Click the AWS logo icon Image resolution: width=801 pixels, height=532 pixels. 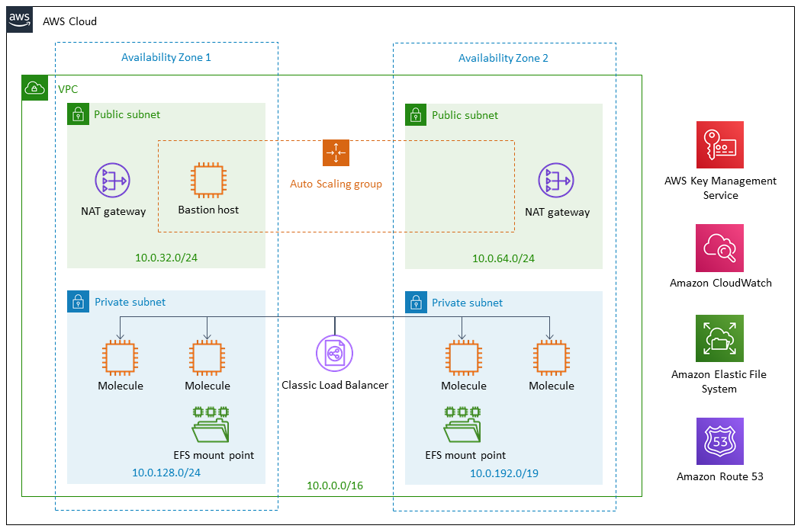coord(20,20)
